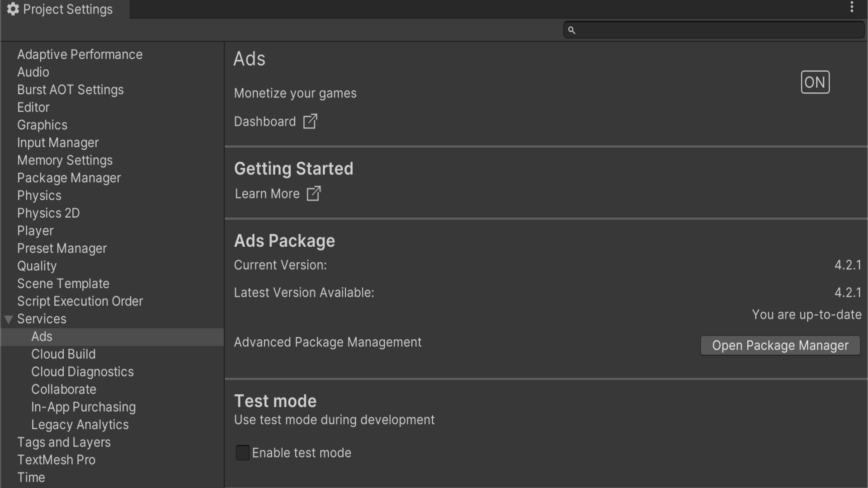Select Physics 2D settings

point(48,213)
